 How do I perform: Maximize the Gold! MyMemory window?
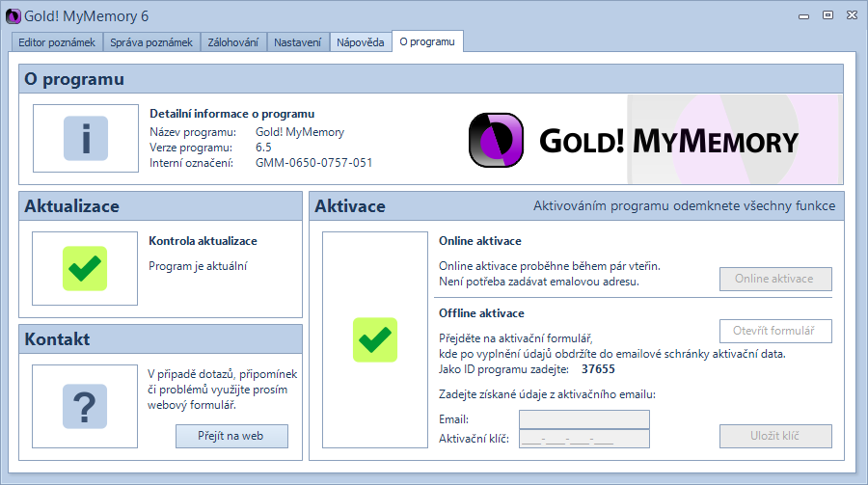[x=827, y=15]
